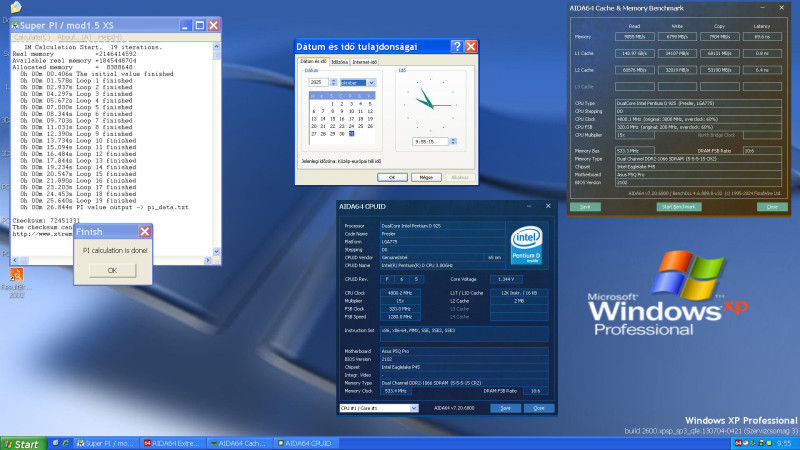Screen dimensions: 800x450
Task: Select day 1 in the calendar
Action: click(x=332, y=104)
